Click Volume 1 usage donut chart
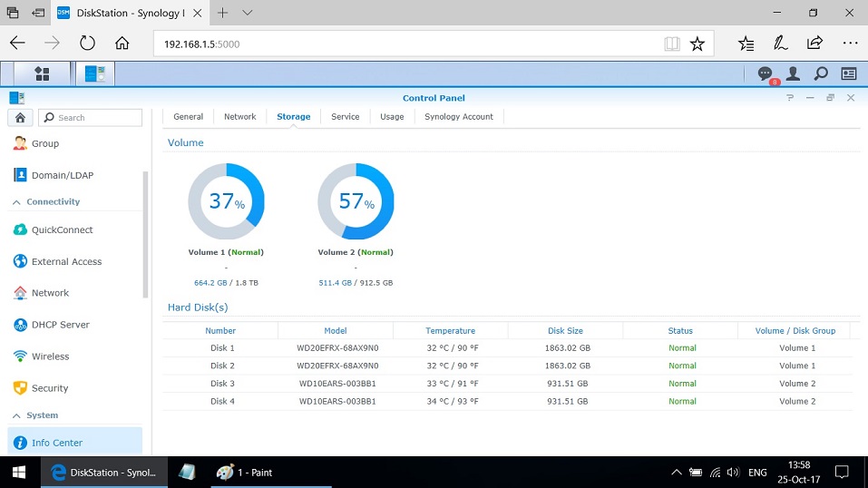This screenshot has width=868, height=488. tap(226, 201)
